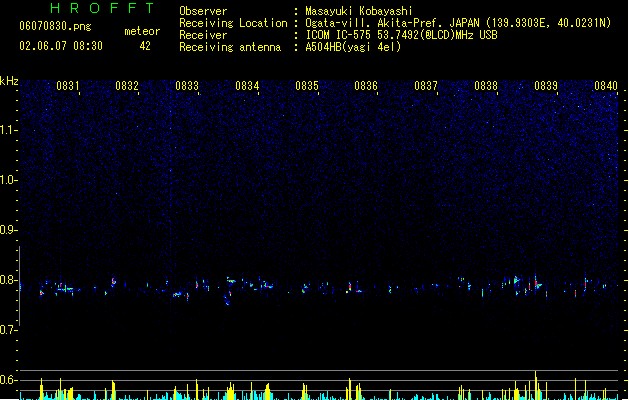
Task: Click the meteor count value 42
Action: pos(145,46)
